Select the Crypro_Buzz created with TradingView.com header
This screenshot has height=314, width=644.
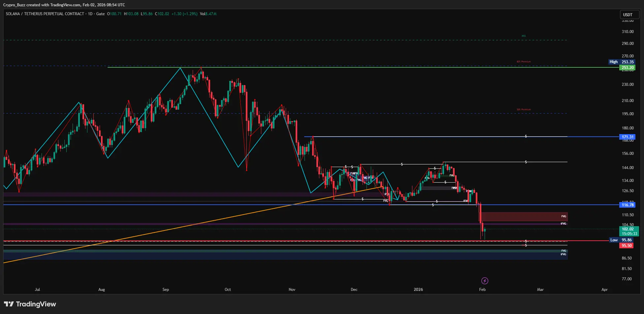point(64,5)
